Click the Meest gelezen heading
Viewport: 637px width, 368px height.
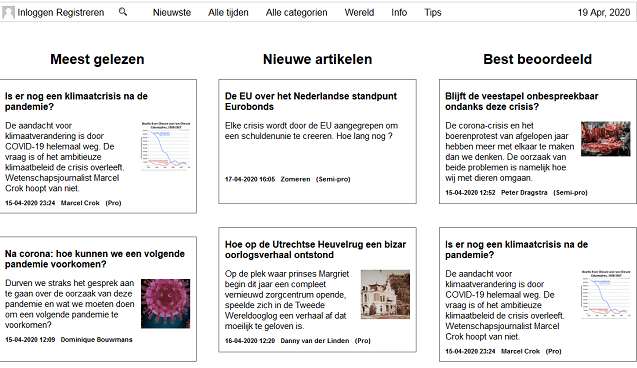click(97, 59)
